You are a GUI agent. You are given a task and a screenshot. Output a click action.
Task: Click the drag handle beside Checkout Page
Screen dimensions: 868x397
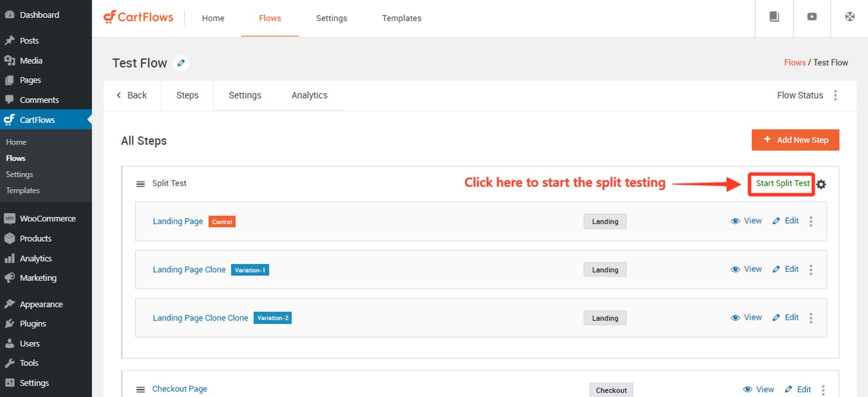[140, 389]
